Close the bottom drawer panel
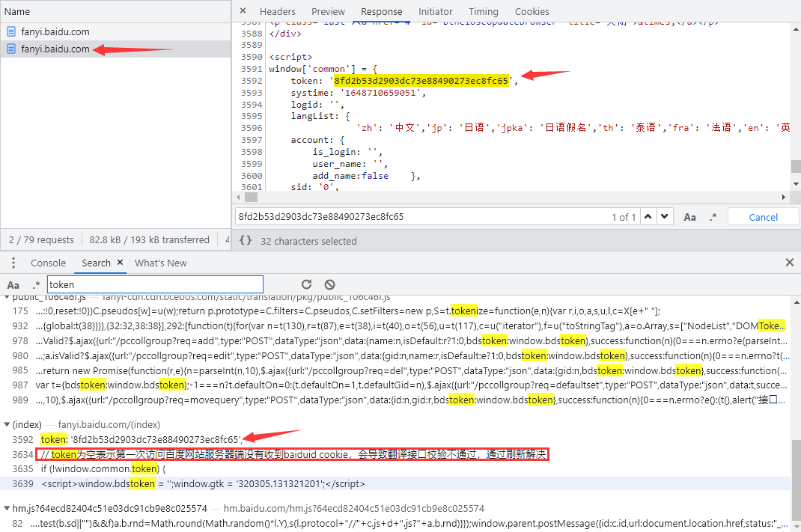 tap(789, 263)
